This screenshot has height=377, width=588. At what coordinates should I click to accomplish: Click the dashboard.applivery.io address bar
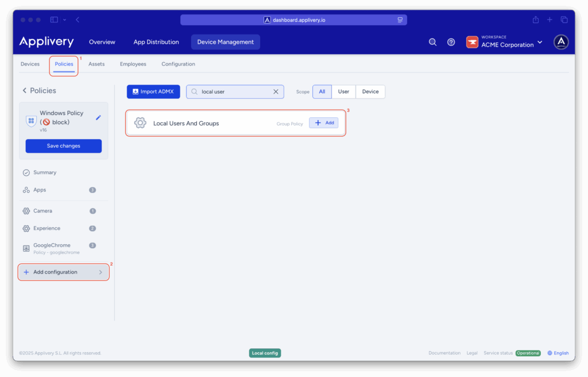pos(293,20)
